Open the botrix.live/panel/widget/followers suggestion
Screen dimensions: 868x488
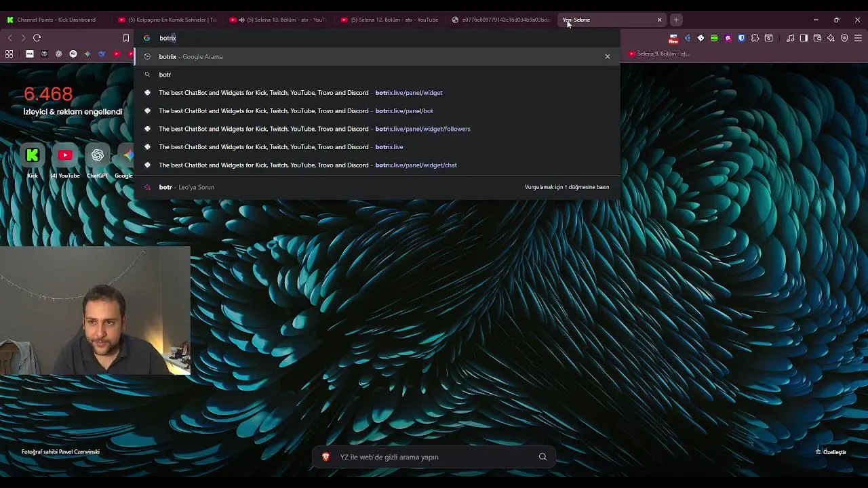pyautogui.click(x=377, y=129)
